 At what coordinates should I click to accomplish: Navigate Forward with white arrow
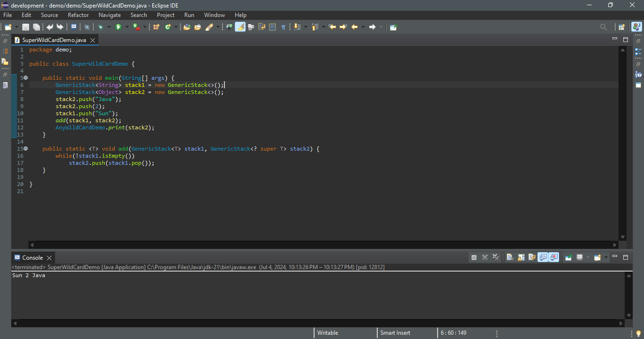click(x=372, y=27)
